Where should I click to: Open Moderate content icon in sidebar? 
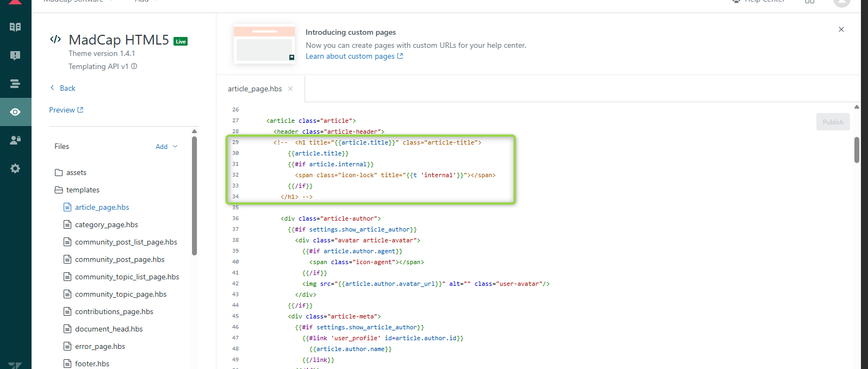(15, 55)
